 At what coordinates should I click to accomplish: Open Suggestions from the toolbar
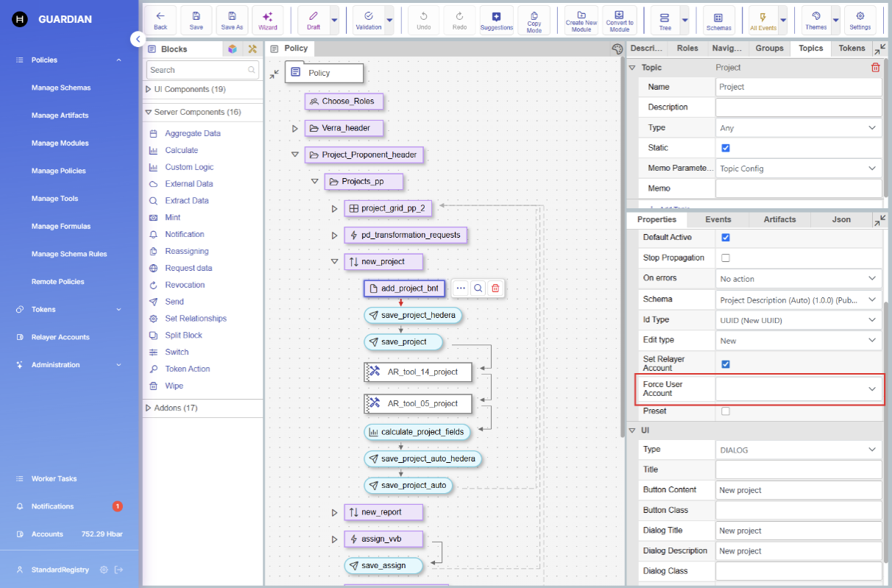(x=496, y=20)
